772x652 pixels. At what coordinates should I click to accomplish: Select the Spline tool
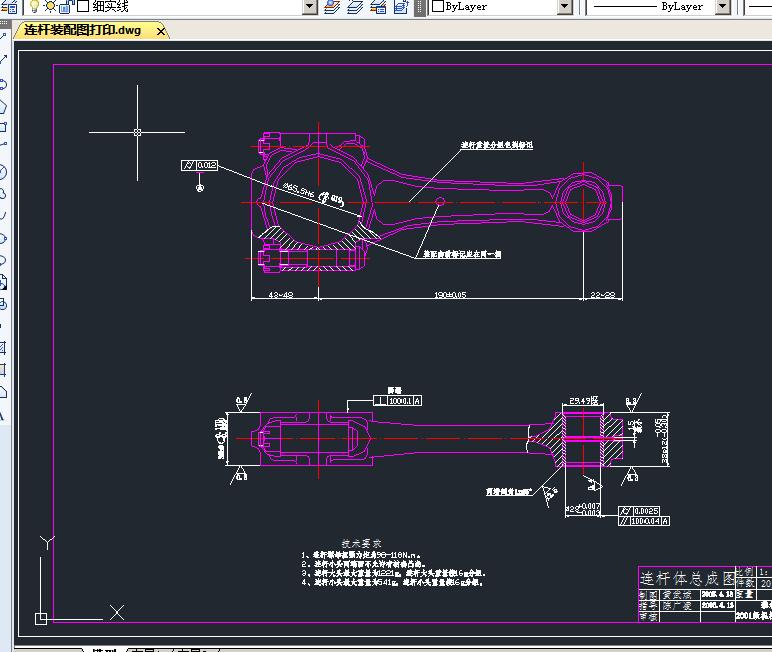(x=3, y=216)
